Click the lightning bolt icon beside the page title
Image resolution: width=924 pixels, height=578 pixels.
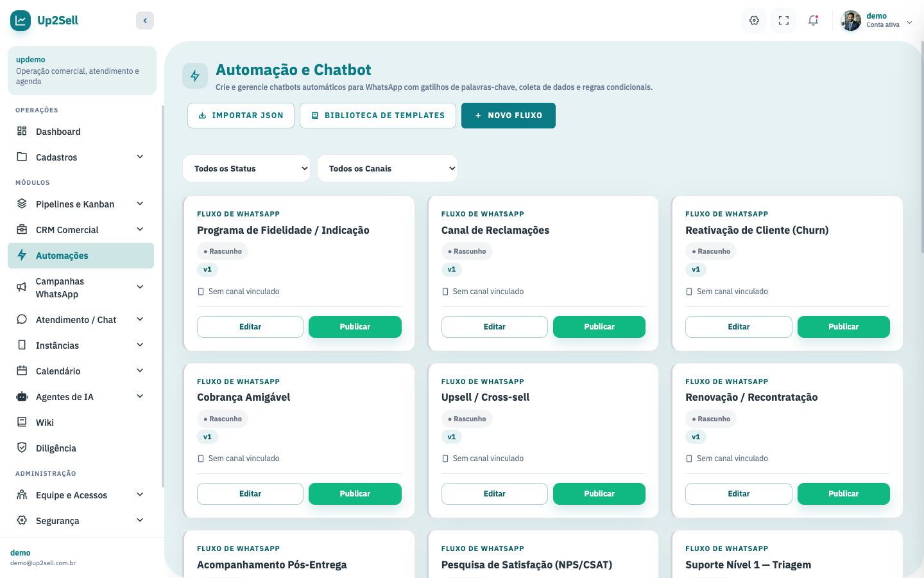195,76
